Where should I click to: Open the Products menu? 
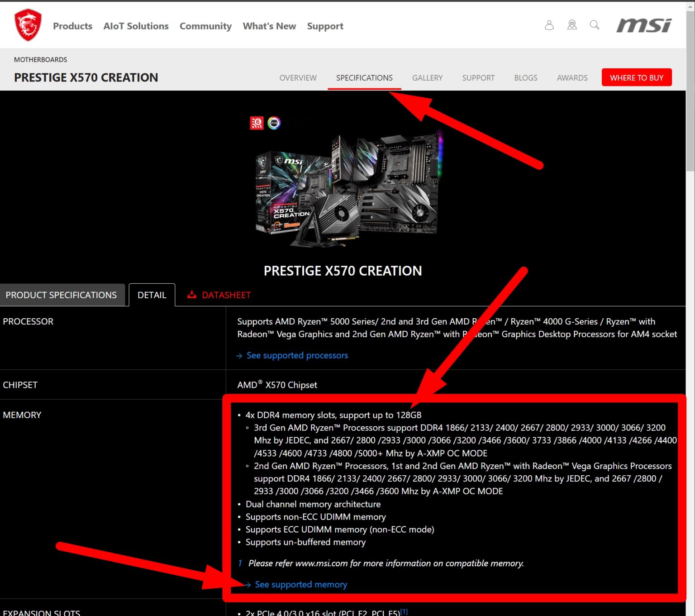point(72,26)
